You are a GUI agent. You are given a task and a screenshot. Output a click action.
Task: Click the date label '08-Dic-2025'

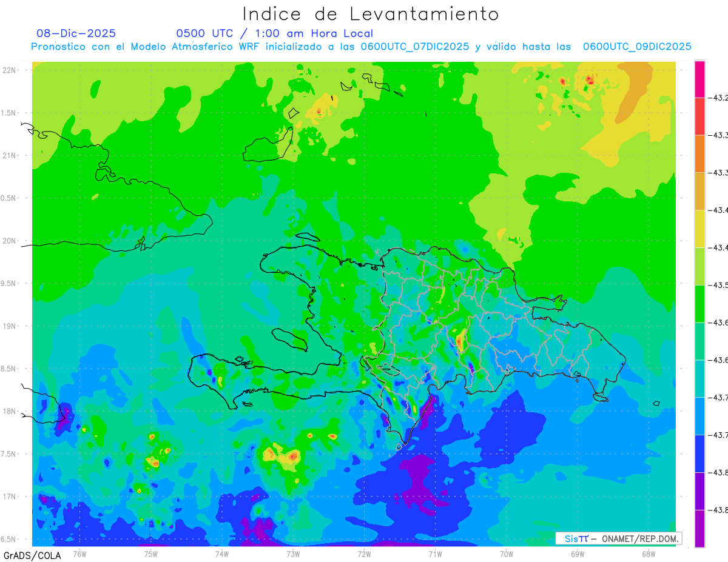click(x=76, y=33)
